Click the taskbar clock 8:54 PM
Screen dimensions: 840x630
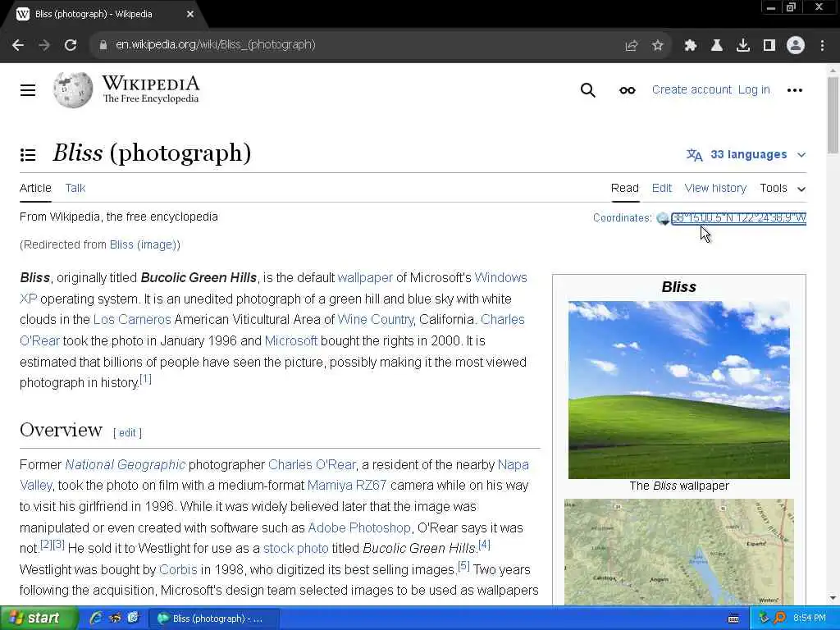point(809,619)
